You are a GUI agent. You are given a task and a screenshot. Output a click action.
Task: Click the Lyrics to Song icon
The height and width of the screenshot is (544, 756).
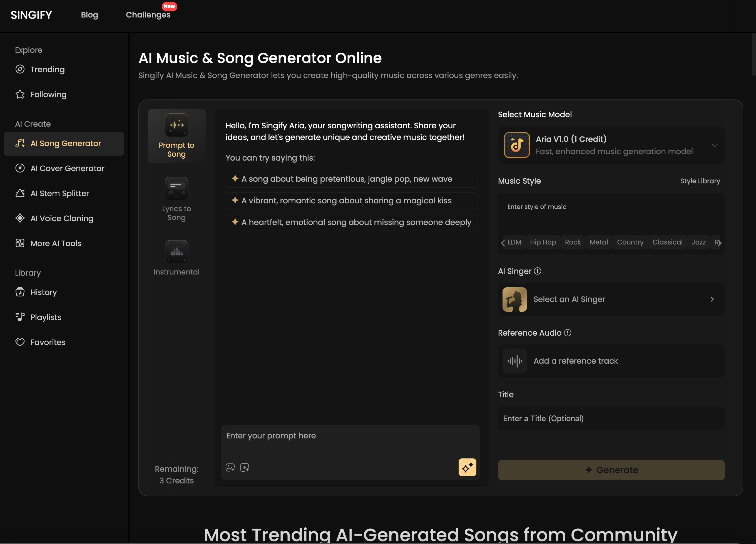coord(177,188)
